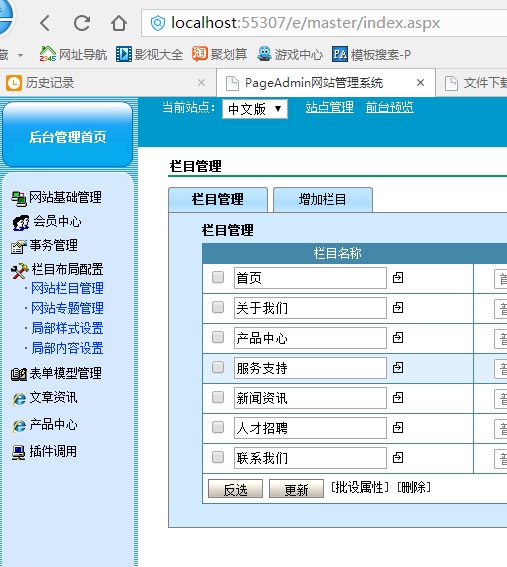Screen dimensions: 507x567
Task: Expand 插件调用 in sidebar
Action: 44,451
